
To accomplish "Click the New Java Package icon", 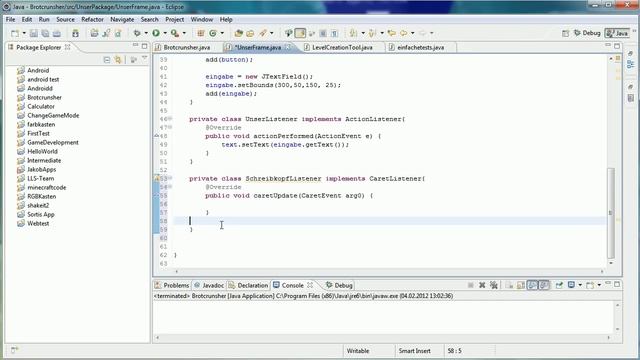I will (x=201, y=33).
